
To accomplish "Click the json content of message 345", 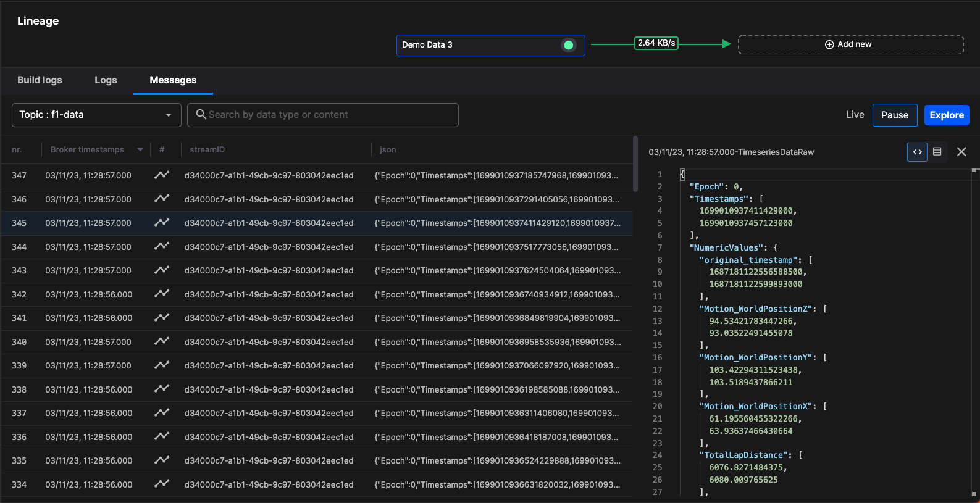I will 498,223.
